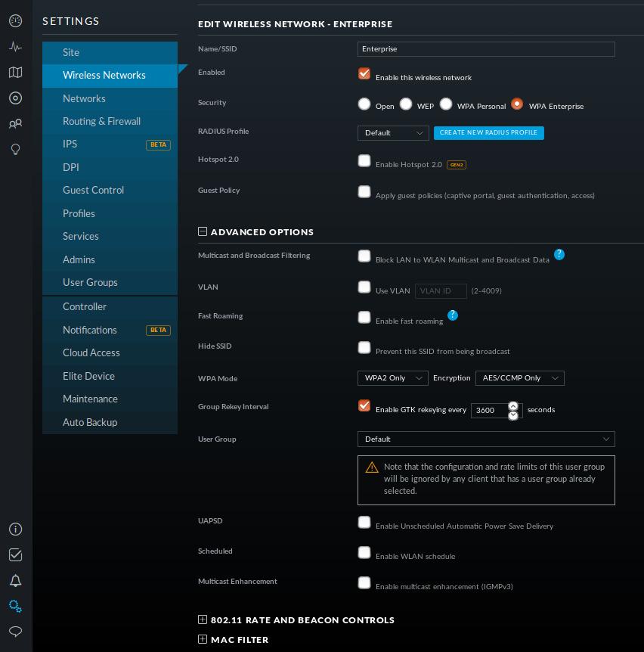The image size is (644, 652).
Task: Open the Alerts bell icon
Action: tap(15, 580)
